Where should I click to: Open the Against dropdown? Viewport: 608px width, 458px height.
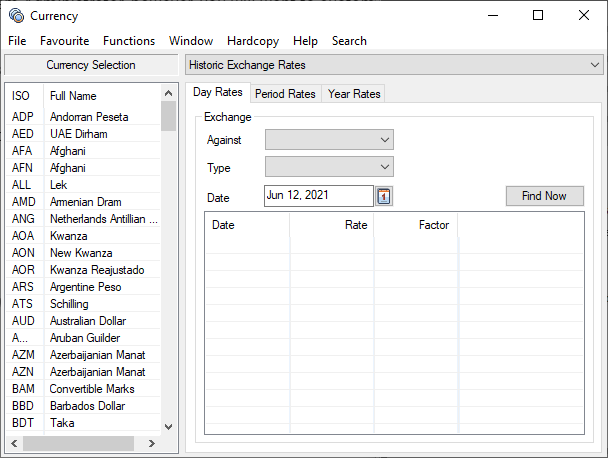coord(329,140)
